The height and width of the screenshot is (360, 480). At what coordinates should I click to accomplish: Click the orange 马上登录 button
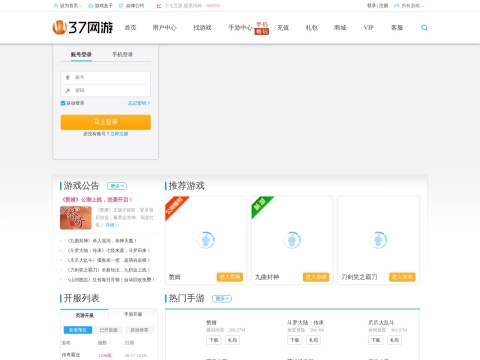pos(106,122)
